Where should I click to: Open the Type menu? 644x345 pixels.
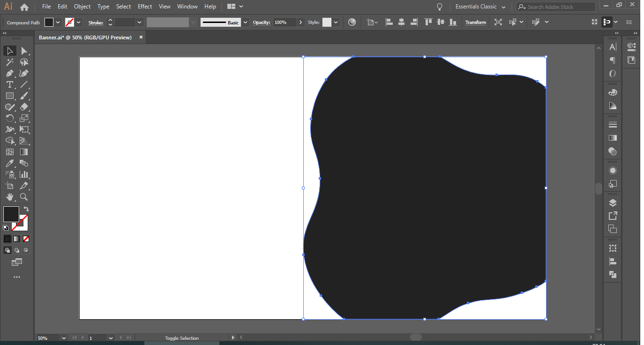(103, 7)
